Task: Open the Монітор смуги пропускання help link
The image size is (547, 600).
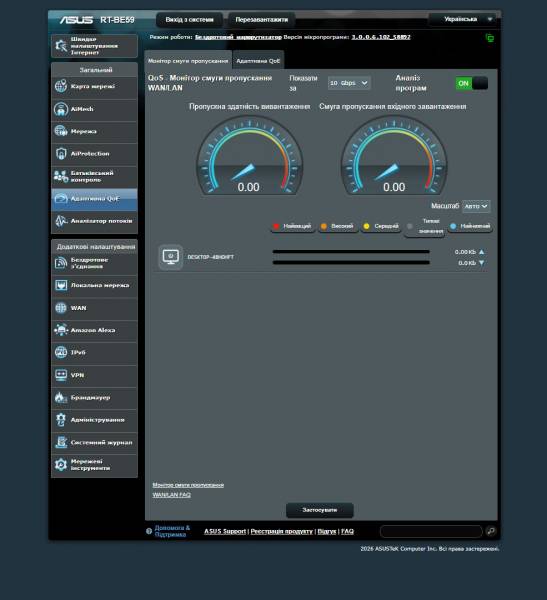Action: click(188, 485)
